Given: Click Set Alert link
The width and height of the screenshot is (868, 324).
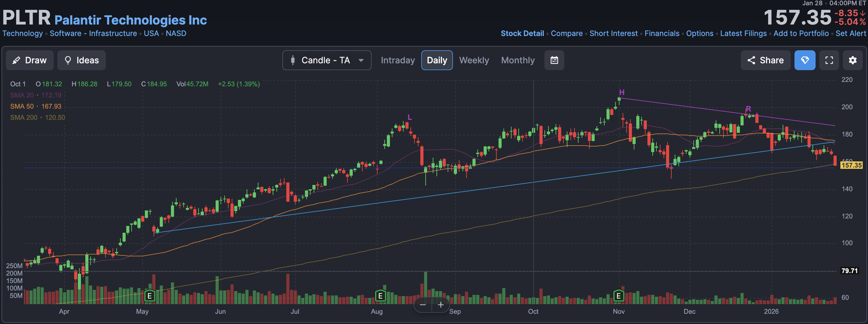Looking at the screenshot, I should (851, 34).
